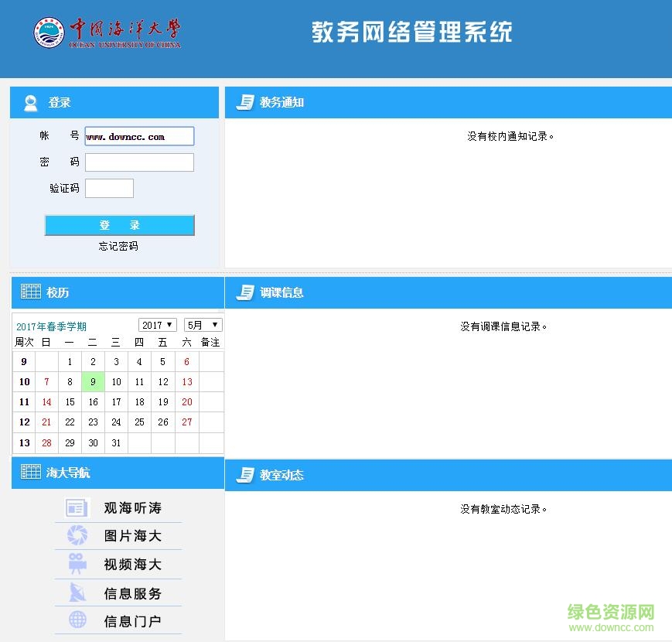Image resolution: width=672 pixels, height=642 pixels.
Task: Click the satellite dish icon beside 信息服务
Action: pyautogui.click(x=77, y=592)
